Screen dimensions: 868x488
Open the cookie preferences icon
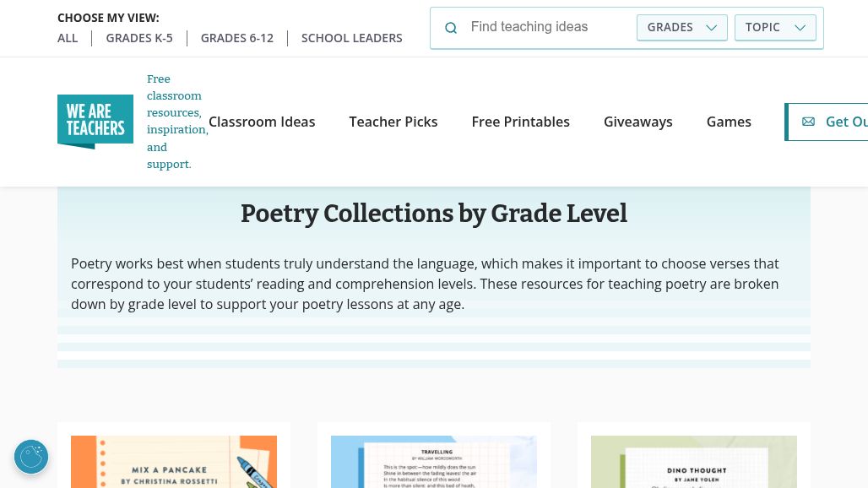pyautogui.click(x=31, y=457)
